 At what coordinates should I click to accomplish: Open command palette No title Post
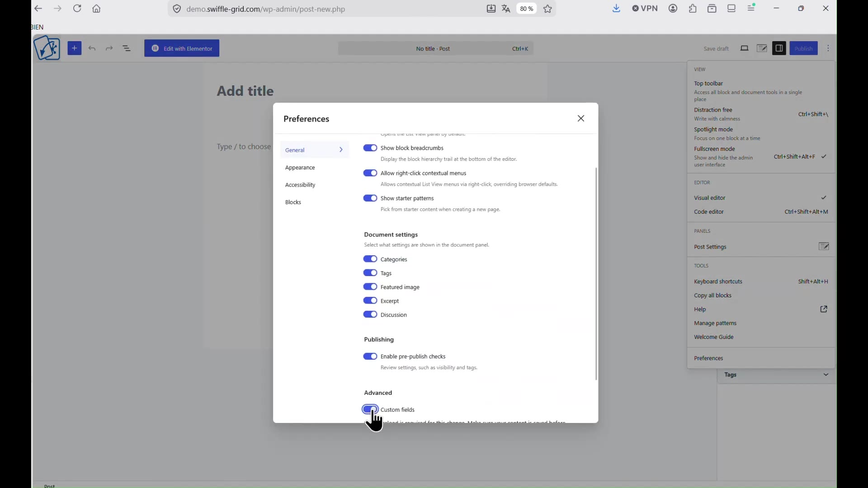pyautogui.click(x=435, y=48)
